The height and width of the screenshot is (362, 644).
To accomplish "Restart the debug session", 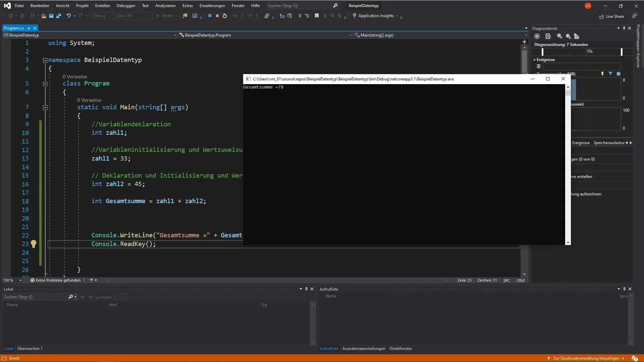I will 225,16.
